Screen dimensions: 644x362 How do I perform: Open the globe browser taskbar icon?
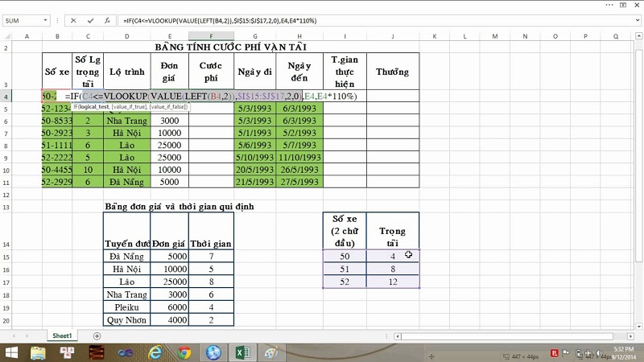[213, 352]
